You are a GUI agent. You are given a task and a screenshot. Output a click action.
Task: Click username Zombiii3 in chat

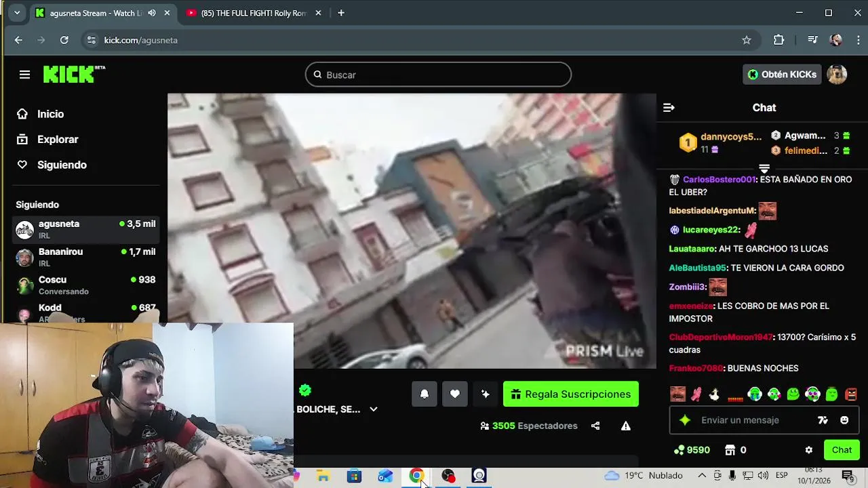688,287
